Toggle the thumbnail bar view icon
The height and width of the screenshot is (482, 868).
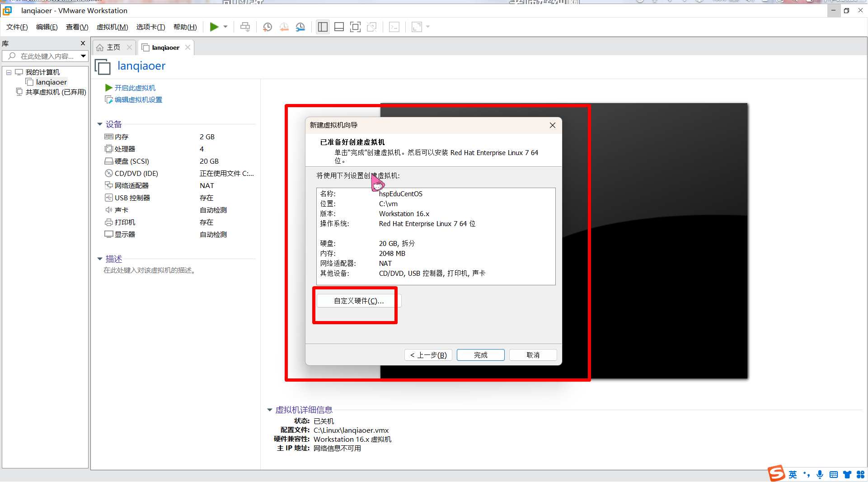tap(339, 27)
